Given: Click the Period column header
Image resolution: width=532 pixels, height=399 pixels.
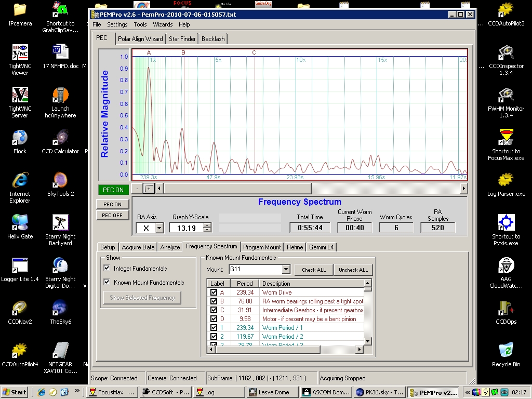Looking at the screenshot, I should click(245, 283).
